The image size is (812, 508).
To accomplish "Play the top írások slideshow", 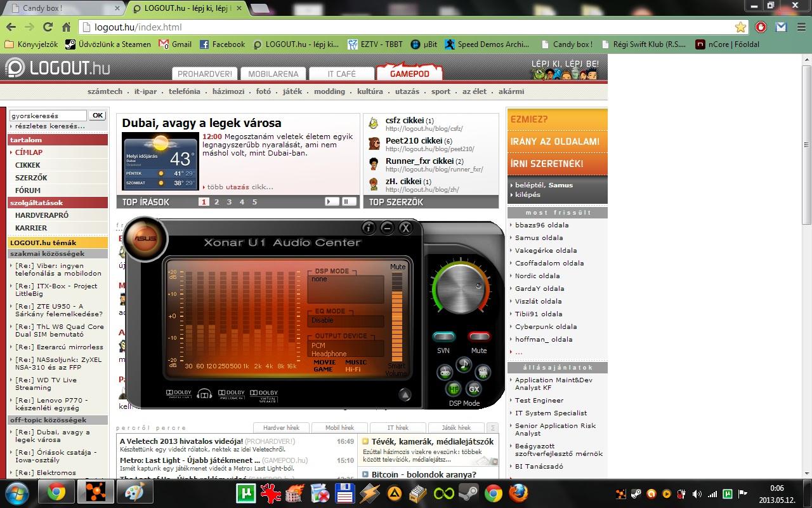I will pyautogui.click(x=332, y=201).
